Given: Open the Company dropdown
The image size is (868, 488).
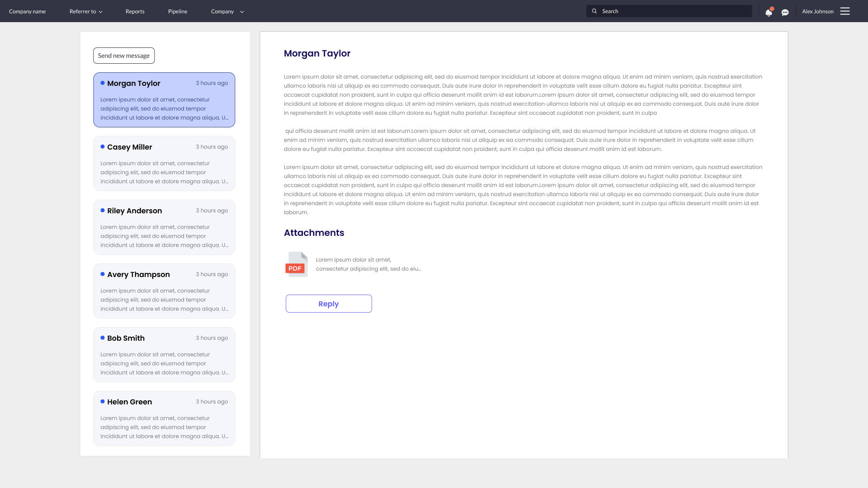Looking at the screenshot, I should click(x=222, y=11).
